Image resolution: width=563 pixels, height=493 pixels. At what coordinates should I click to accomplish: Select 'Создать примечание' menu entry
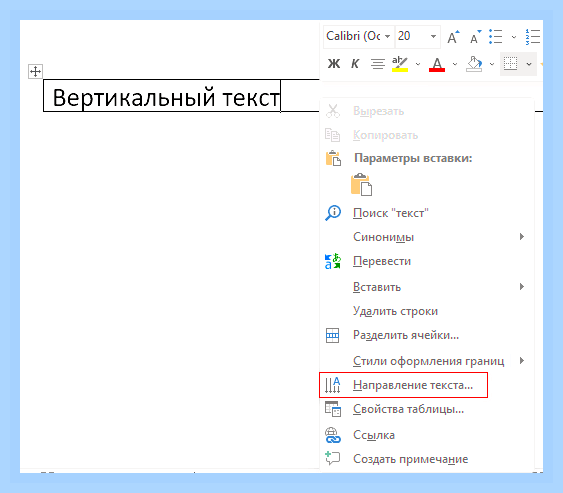point(427,459)
